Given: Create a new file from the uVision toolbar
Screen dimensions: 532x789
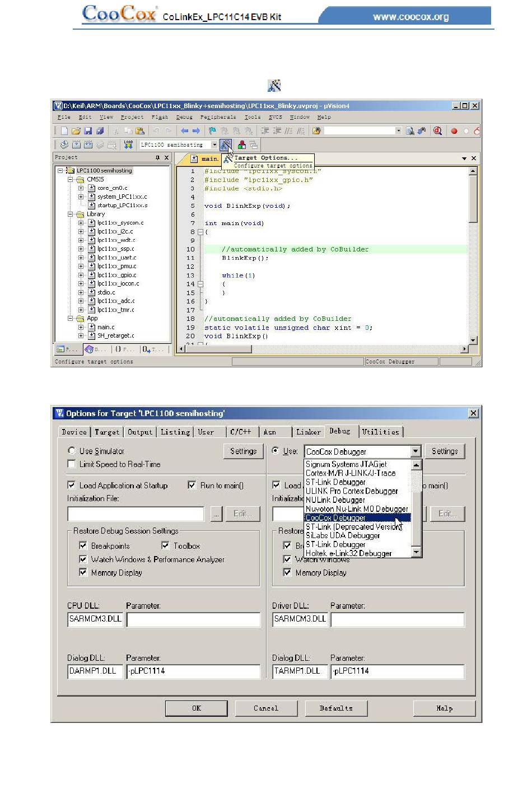Looking at the screenshot, I should [x=64, y=131].
